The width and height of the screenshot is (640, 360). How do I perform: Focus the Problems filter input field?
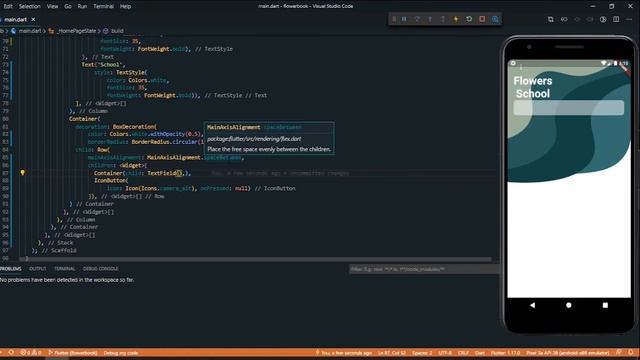(424, 269)
